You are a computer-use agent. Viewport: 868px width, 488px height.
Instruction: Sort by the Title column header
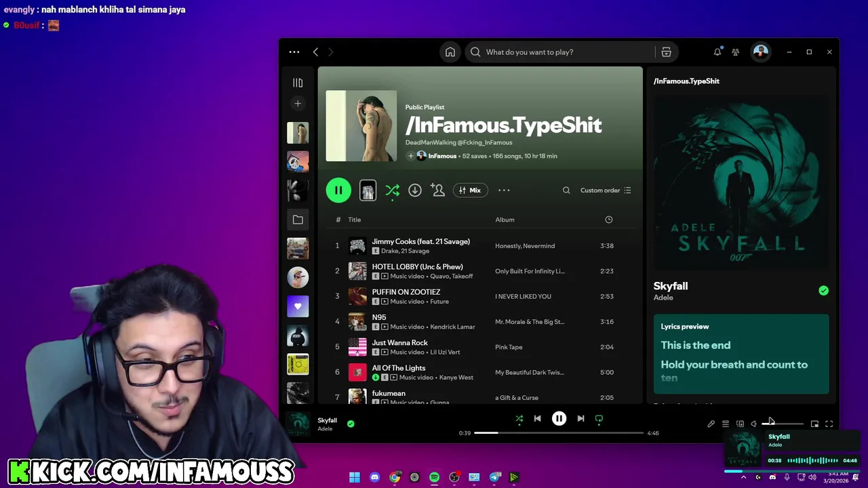coord(355,220)
